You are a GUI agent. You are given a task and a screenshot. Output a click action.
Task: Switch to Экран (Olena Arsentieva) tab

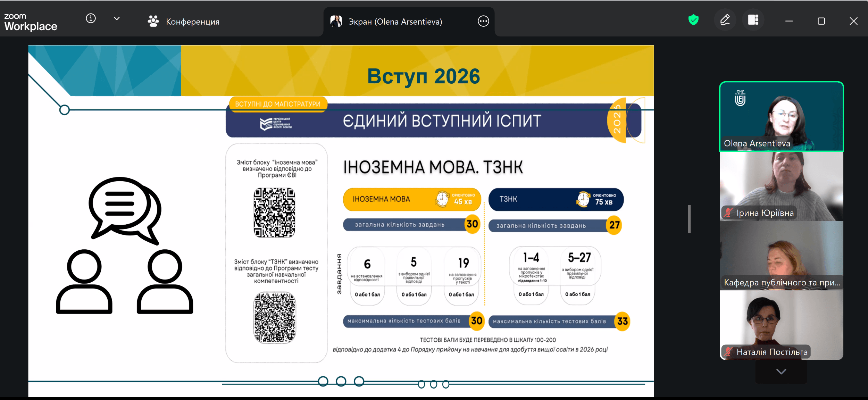(x=395, y=22)
